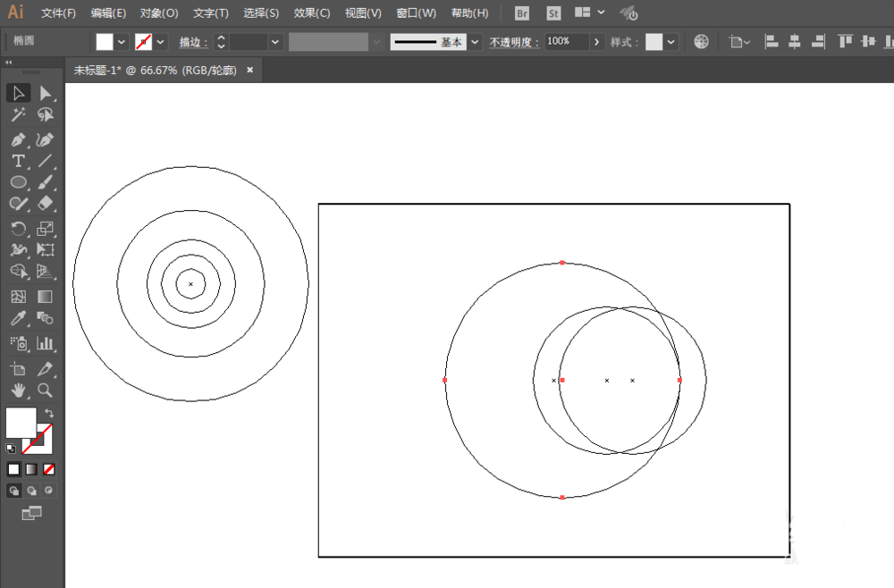The width and height of the screenshot is (894, 588).
Task: Choose the Direct Selection tool
Action: [45, 94]
